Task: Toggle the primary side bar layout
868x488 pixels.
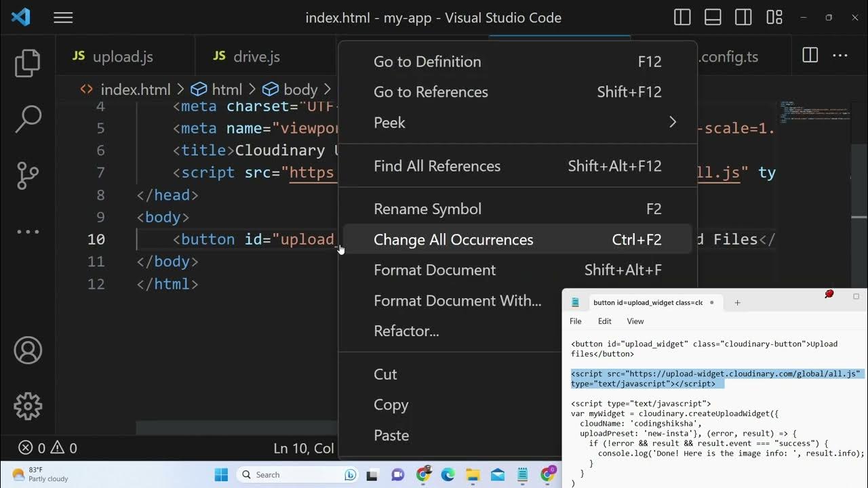Action: (683, 18)
